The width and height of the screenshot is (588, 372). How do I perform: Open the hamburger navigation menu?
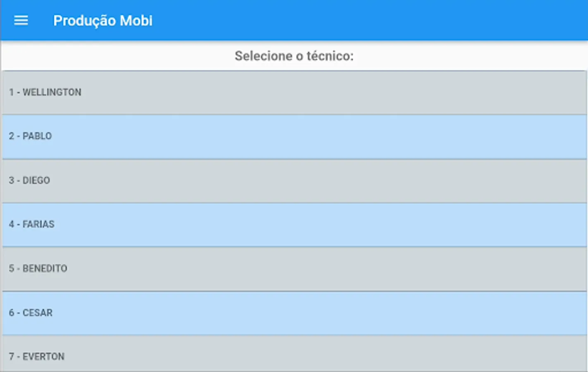(x=21, y=20)
